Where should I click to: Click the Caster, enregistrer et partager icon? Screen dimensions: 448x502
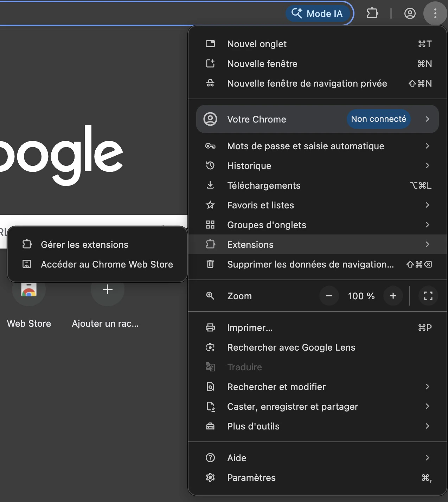click(x=210, y=406)
